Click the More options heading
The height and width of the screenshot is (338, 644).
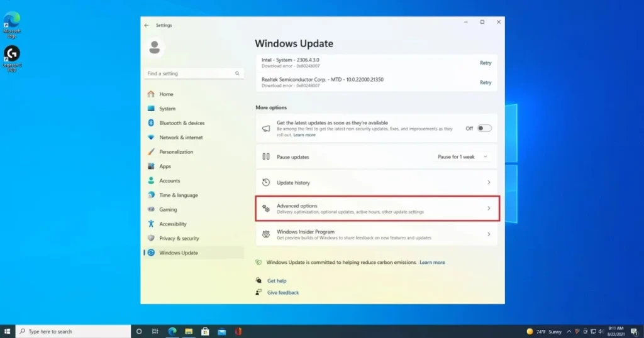pos(271,107)
